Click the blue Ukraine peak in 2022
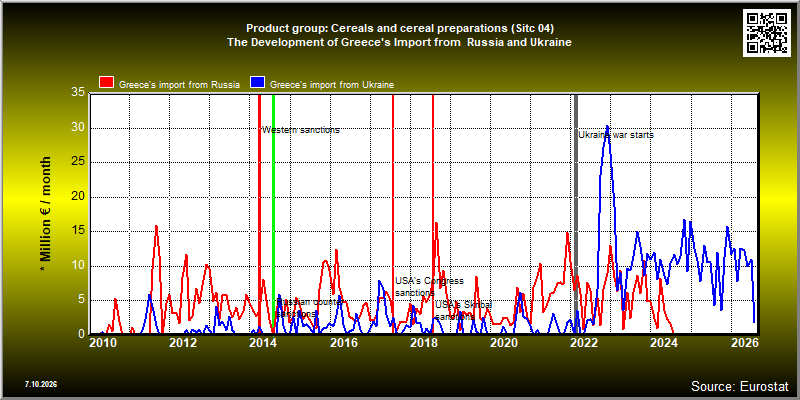The height and width of the screenshot is (400, 800). 607,126
